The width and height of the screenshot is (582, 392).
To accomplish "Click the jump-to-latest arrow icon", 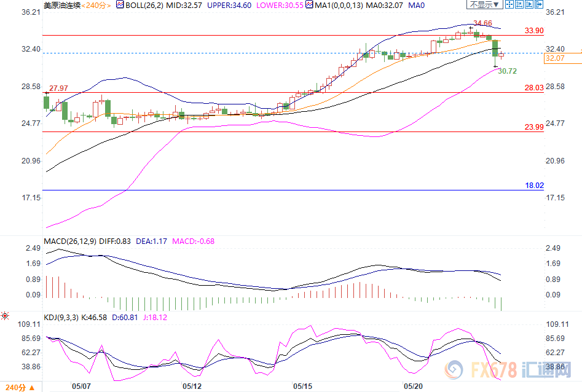I will pyautogui.click(x=539, y=4).
